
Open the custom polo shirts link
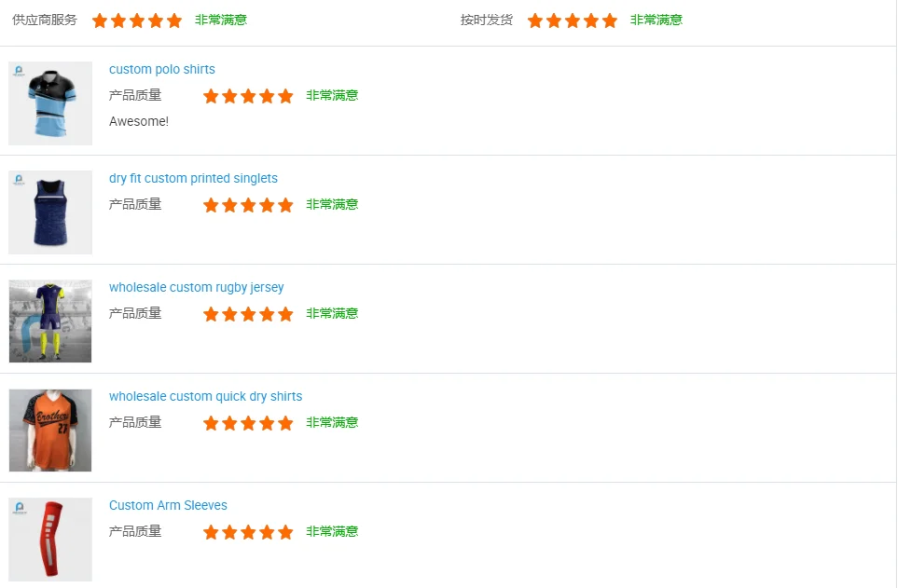(x=162, y=70)
